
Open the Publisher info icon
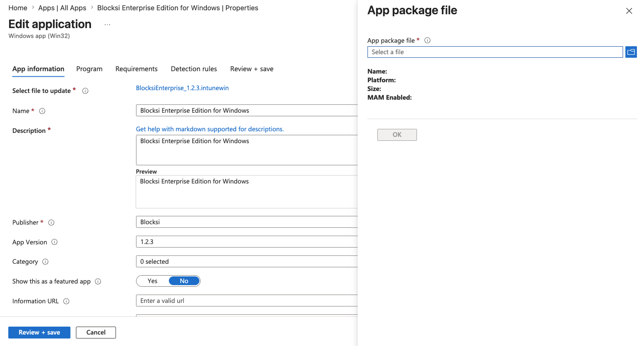(51, 223)
